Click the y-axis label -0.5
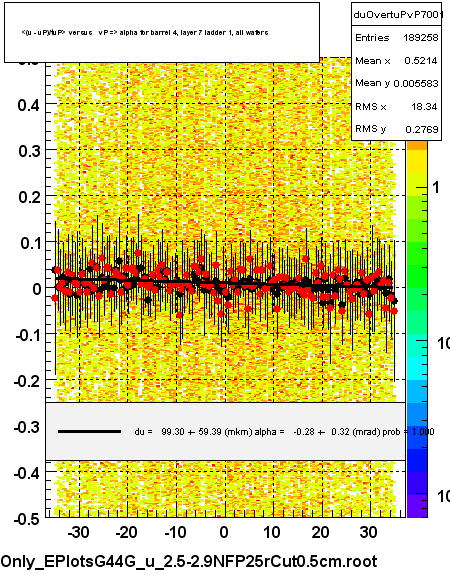450x575 pixels. (27, 519)
